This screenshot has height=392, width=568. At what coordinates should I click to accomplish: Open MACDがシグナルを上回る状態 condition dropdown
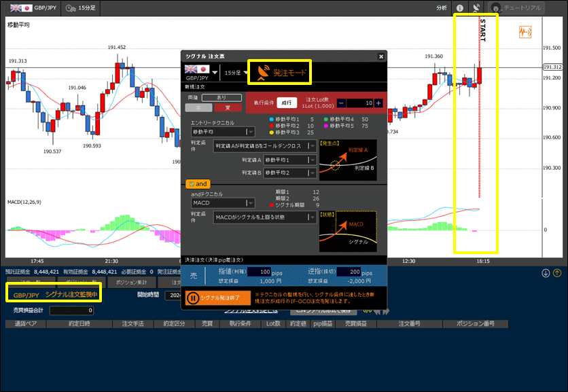[265, 217]
